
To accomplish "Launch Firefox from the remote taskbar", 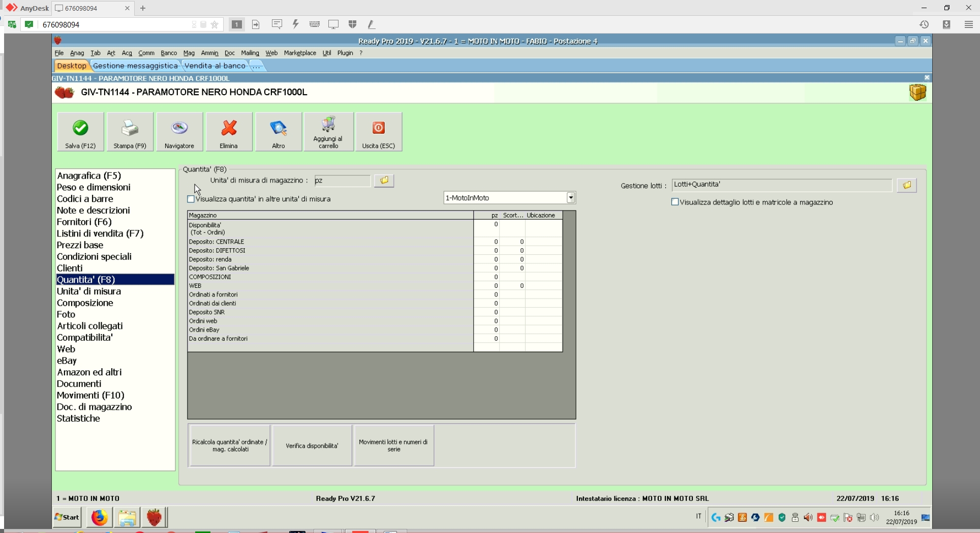I will point(100,517).
